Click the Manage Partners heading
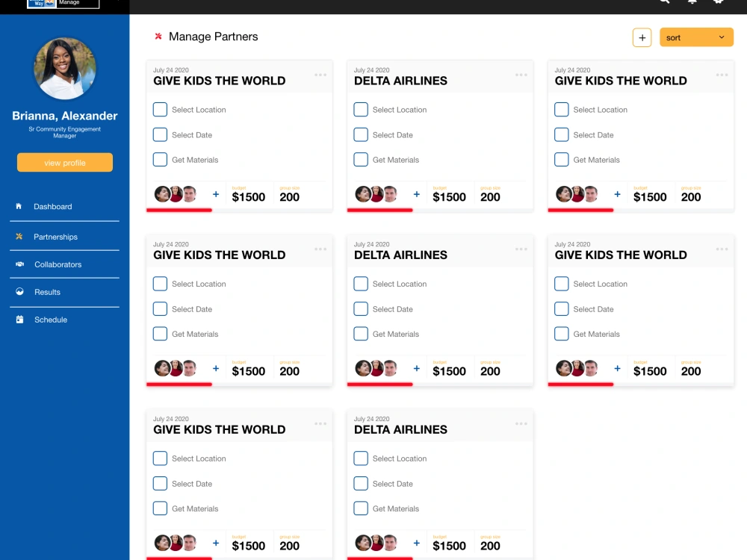 pyautogui.click(x=213, y=37)
